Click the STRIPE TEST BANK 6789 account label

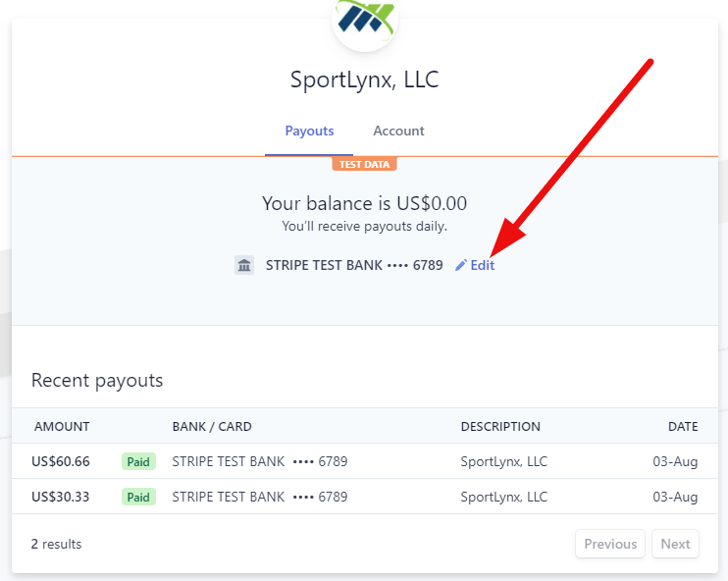[354, 265]
